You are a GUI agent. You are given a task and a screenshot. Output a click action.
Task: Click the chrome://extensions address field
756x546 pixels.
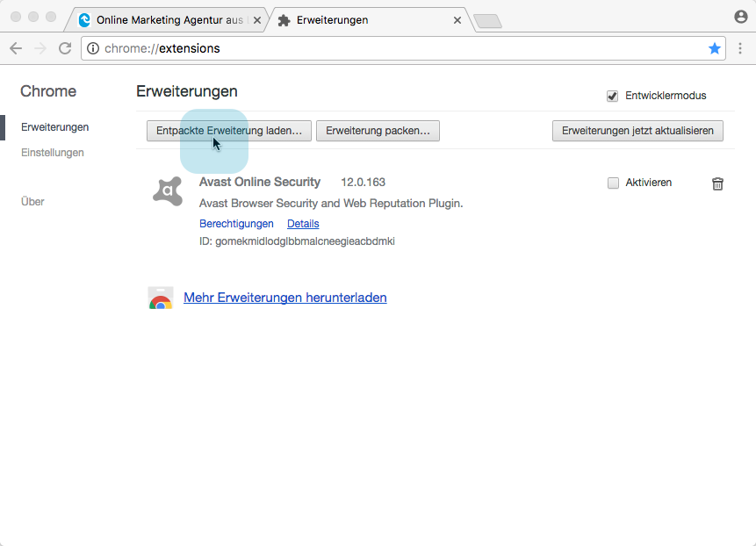(395, 48)
